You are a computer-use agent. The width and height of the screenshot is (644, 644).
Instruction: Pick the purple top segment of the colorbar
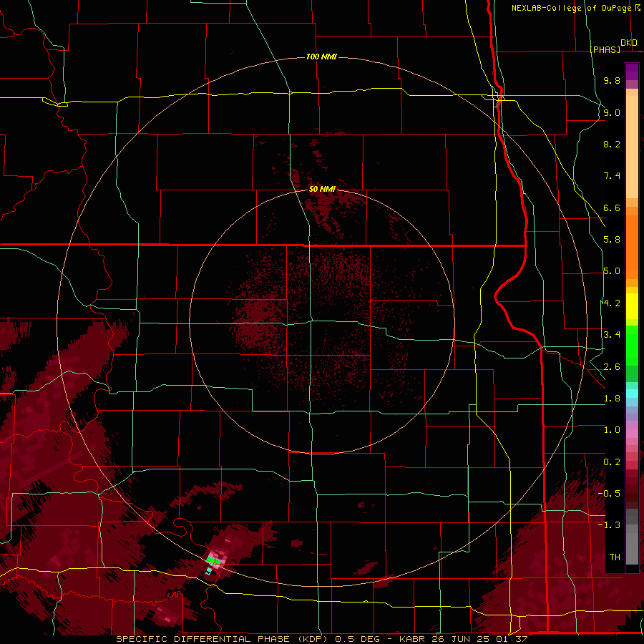(632, 72)
